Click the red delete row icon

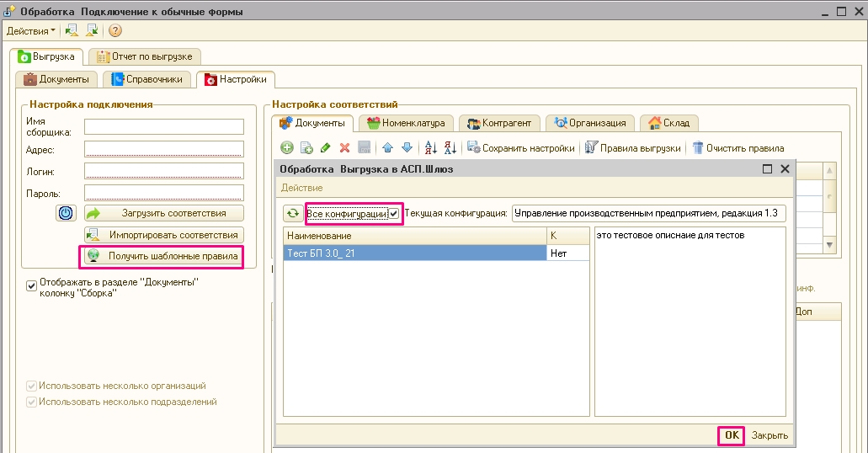344,148
